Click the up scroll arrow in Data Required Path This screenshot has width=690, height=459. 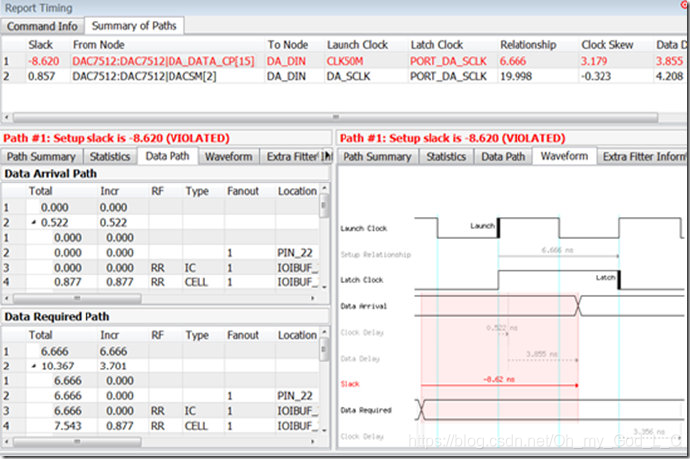click(x=324, y=331)
